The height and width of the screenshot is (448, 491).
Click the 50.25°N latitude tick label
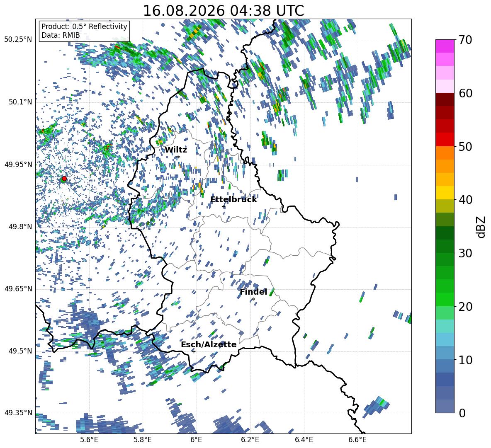18,40
